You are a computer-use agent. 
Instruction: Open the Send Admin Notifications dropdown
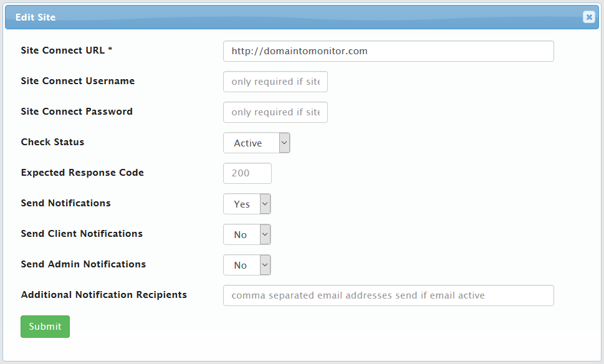point(246,265)
